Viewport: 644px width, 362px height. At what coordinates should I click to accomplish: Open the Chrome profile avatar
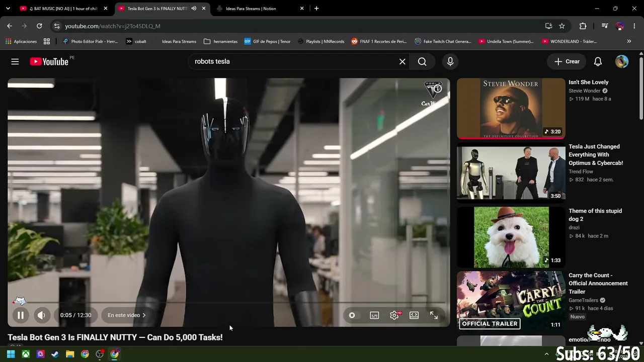[x=620, y=26]
